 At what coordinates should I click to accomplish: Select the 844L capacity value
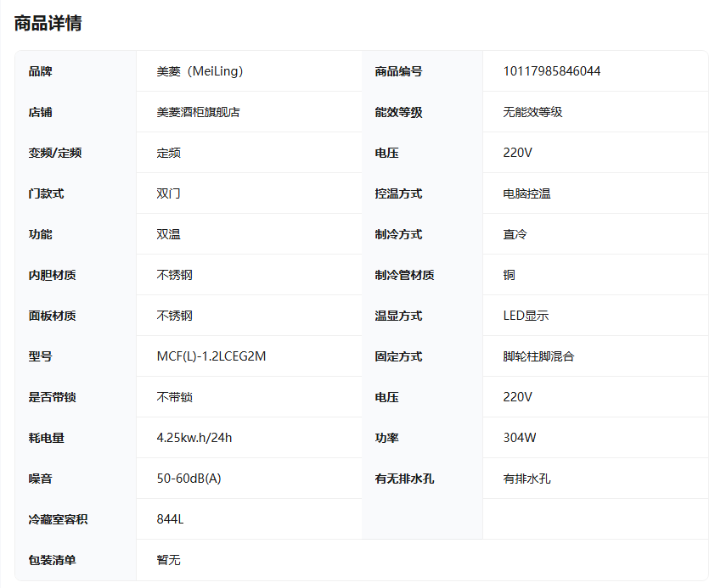[170, 519]
